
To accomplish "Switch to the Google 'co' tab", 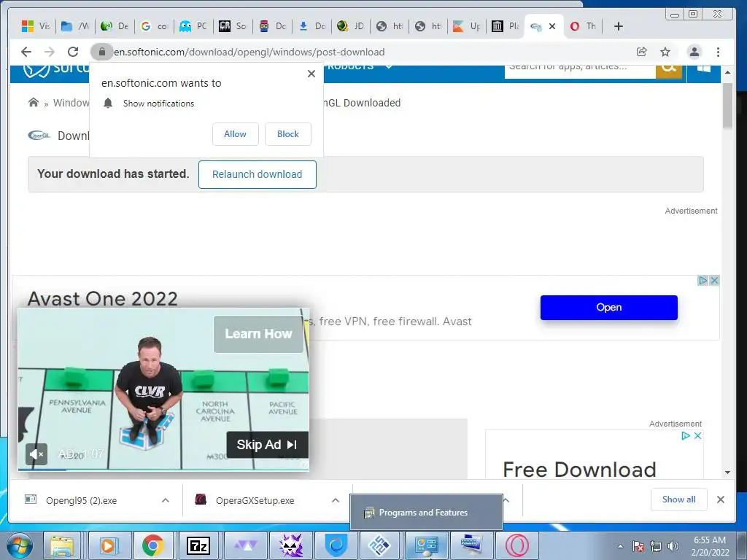I will click(x=155, y=26).
